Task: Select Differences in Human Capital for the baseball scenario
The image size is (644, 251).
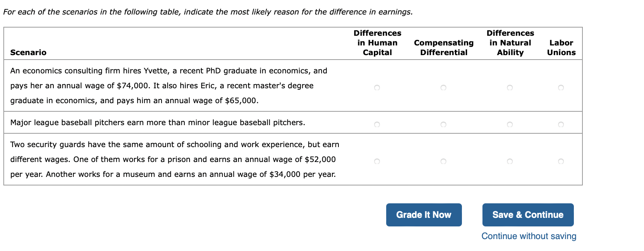Action: [377, 124]
